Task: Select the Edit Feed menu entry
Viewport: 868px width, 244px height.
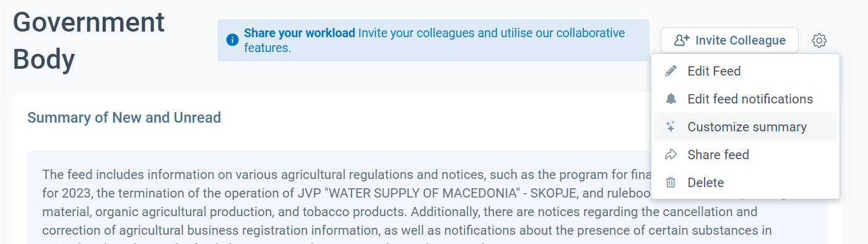Action: [x=745, y=71]
